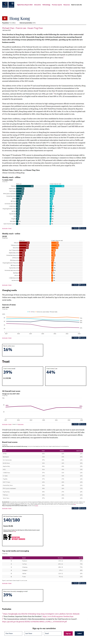The height and width of the screenshot is (644, 88).
Task: Toggle the TV series in Sources of news legend
Action: click(29, 312)
